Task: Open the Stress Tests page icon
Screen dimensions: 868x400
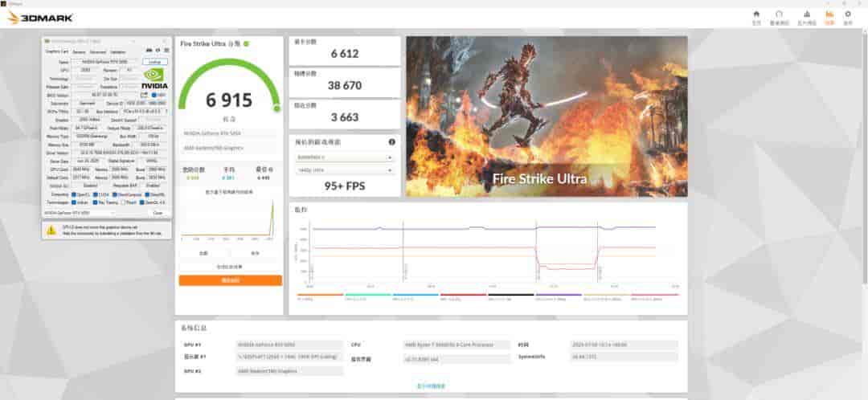Action: click(x=807, y=14)
